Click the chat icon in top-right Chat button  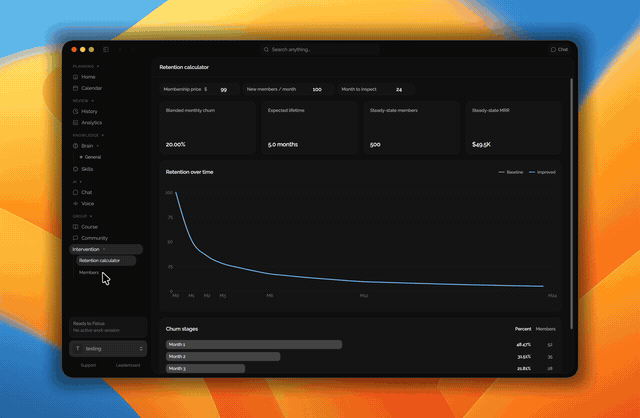pyautogui.click(x=553, y=49)
